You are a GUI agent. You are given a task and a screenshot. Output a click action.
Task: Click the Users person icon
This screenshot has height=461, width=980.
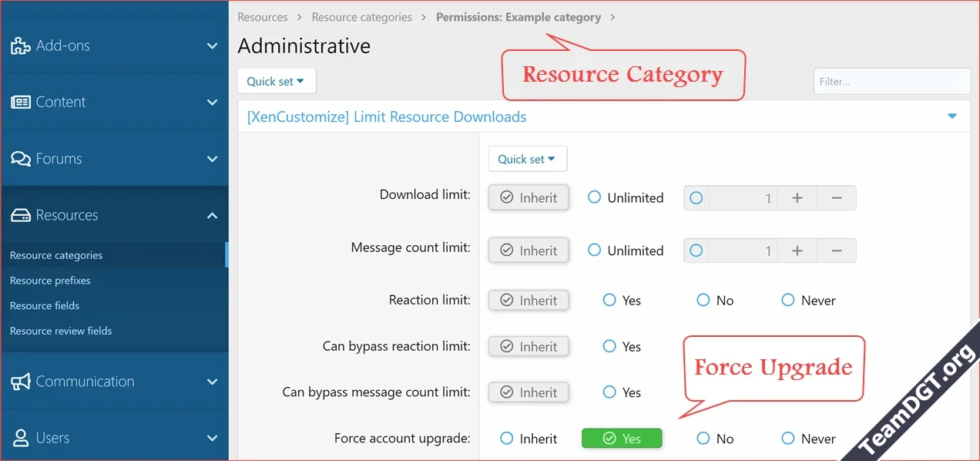[21, 438]
